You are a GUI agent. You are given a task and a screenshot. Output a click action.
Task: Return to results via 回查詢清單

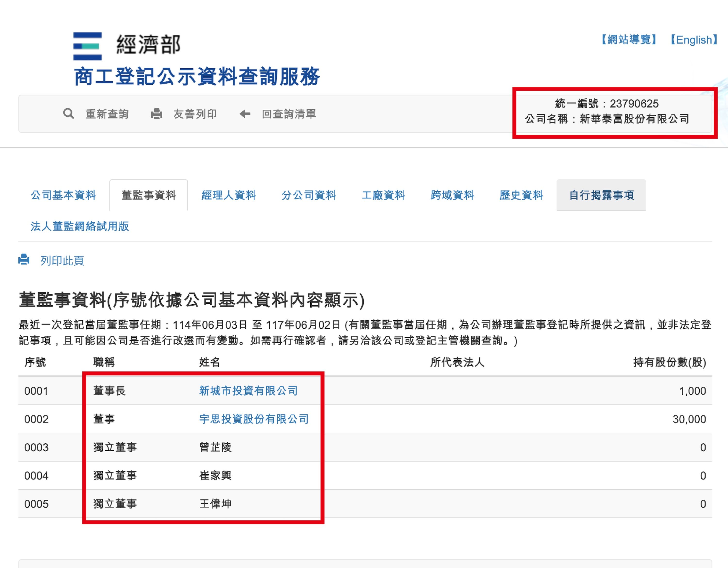pyautogui.click(x=289, y=114)
